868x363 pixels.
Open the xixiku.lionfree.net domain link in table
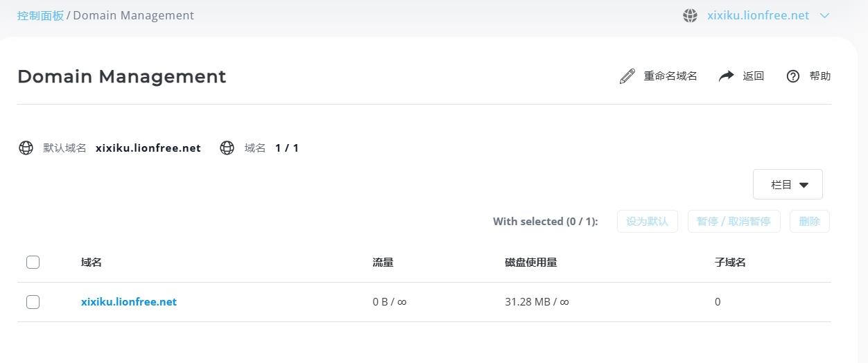click(x=129, y=302)
